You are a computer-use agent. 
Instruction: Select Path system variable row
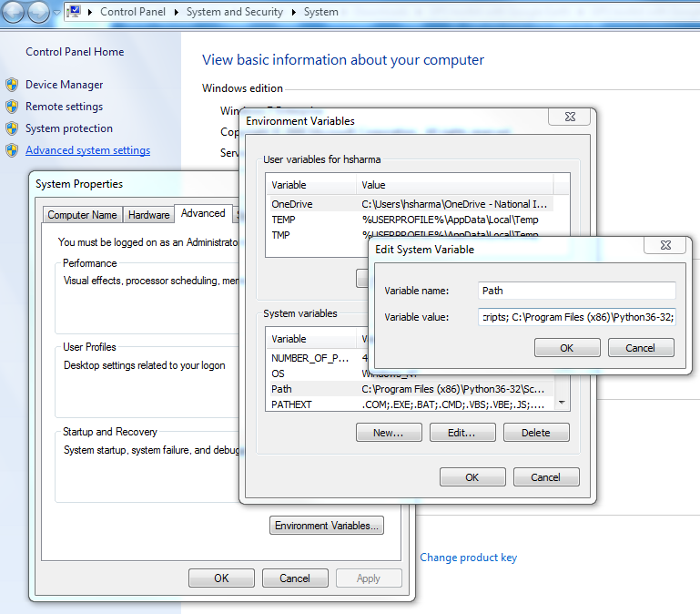(411, 389)
